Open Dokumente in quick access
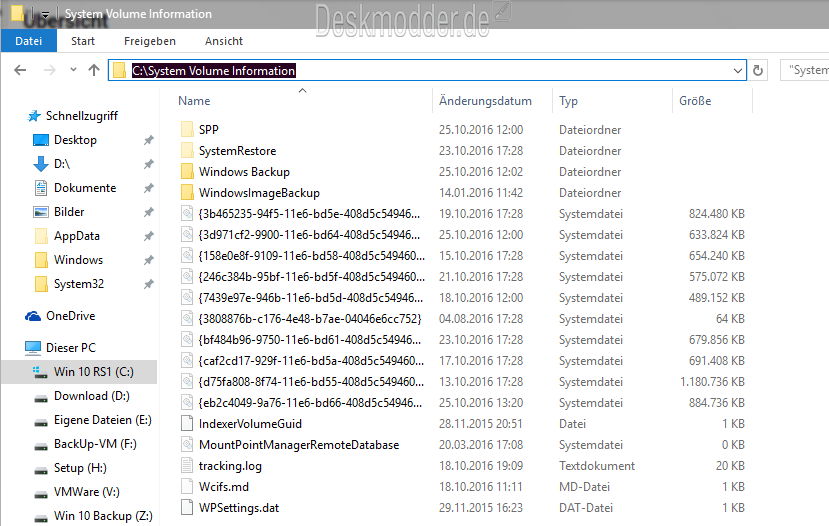The height and width of the screenshot is (526, 829). pos(85,188)
